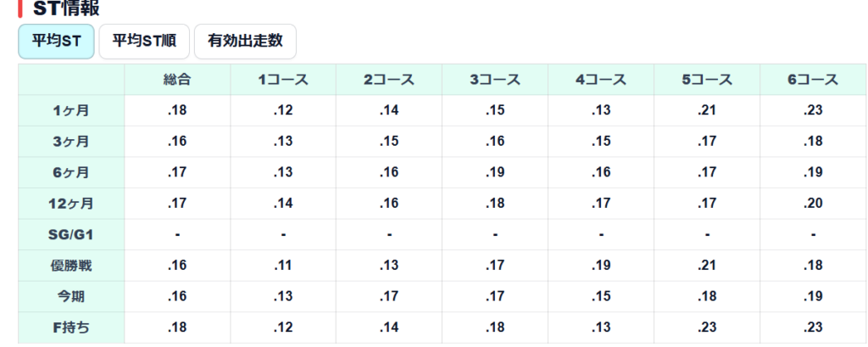Image resolution: width=868 pixels, height=347 pixels.
Task: Click the 総合 column header
Action: click(177, 79)
